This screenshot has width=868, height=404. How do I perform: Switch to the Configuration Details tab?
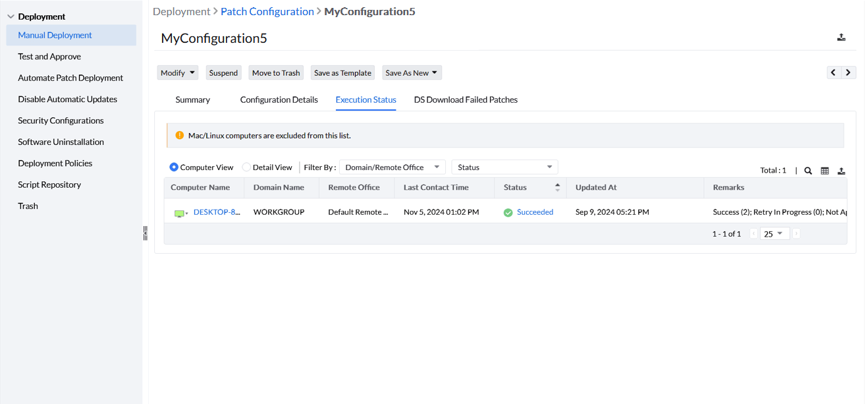(279, 100)
